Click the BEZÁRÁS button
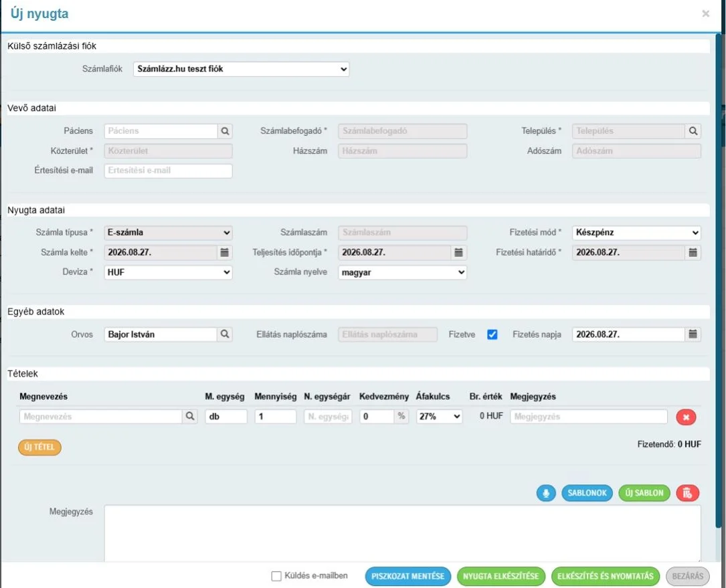 click(x=688, y=577)
